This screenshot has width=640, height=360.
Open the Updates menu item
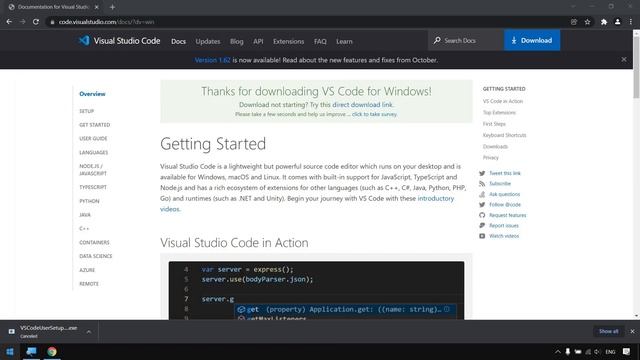tap(208, 41)
